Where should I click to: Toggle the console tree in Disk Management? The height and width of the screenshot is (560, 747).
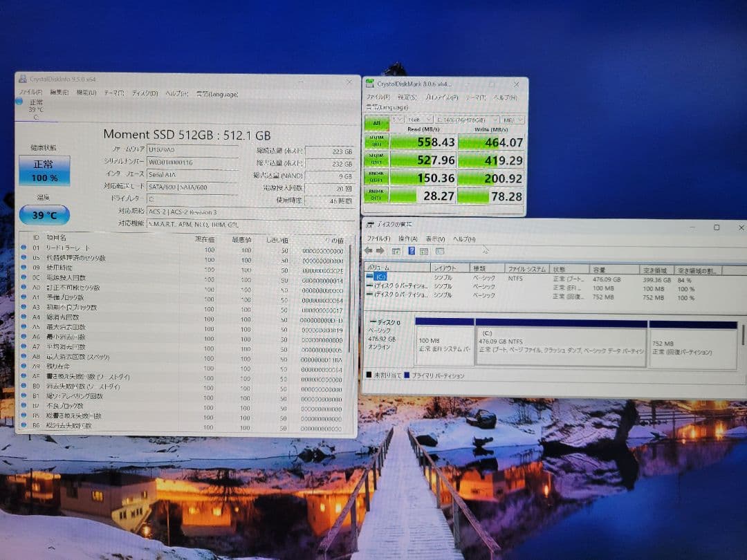[x=396, y=250]
